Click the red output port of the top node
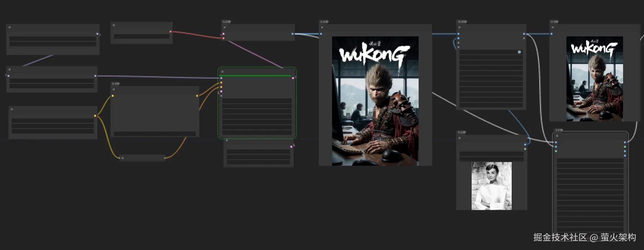The image size is (644, 250). point(171,32)
